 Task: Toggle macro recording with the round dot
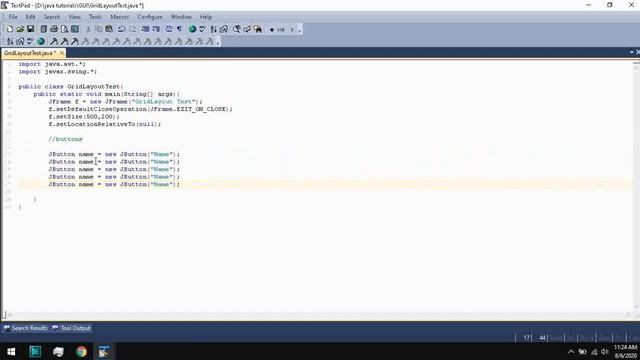(x=272, y=30)
